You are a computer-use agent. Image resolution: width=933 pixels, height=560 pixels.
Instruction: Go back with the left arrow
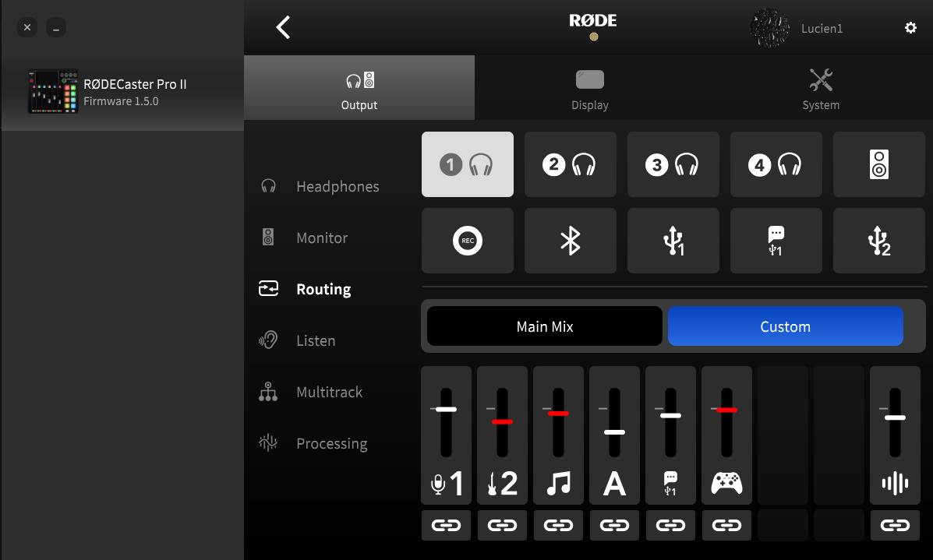click(283, 27)
